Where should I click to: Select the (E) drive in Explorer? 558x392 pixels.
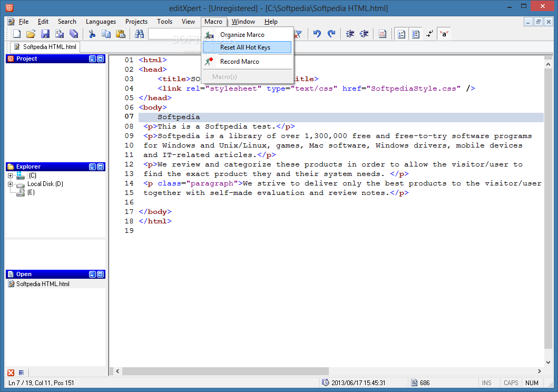[31, 192]
